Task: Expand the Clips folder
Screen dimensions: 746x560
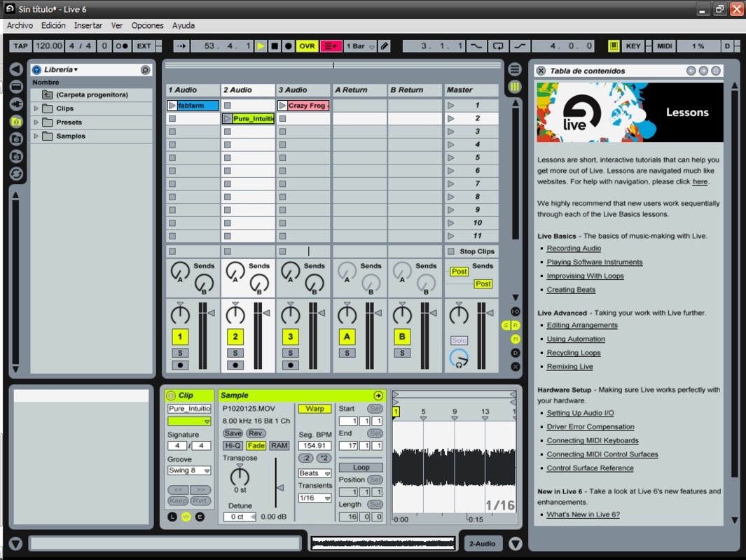Action: click(36, 108)
